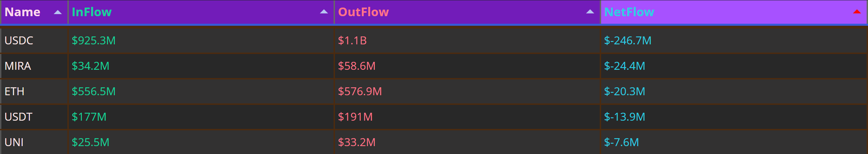
Task: Click USDC outflow value $1.1B
Action: point(352,41)
